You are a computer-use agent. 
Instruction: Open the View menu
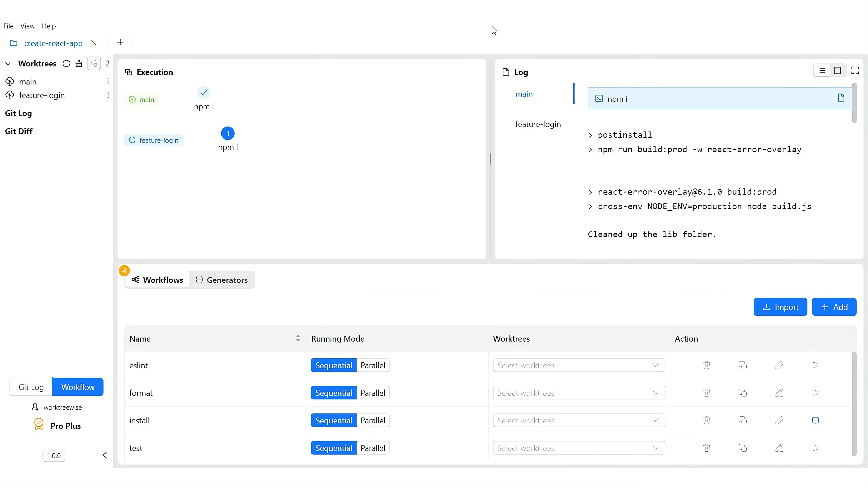[x=27, y=26]
